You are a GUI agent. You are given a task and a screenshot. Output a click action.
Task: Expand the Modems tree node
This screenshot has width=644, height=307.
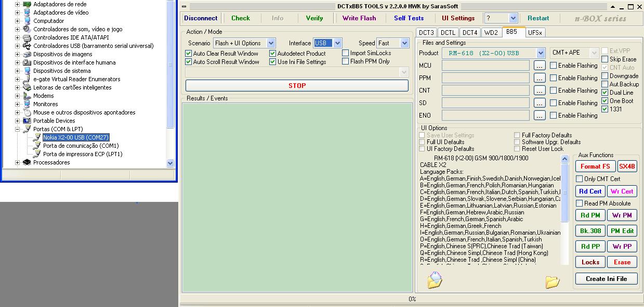point(17,96)
